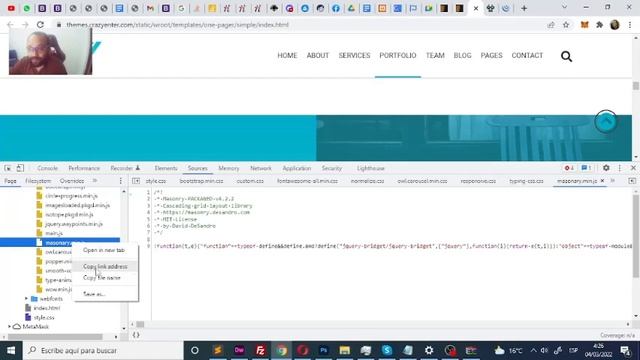Click the ABOUT navigation link
The image size is (640, 360).
coord(318,56)
